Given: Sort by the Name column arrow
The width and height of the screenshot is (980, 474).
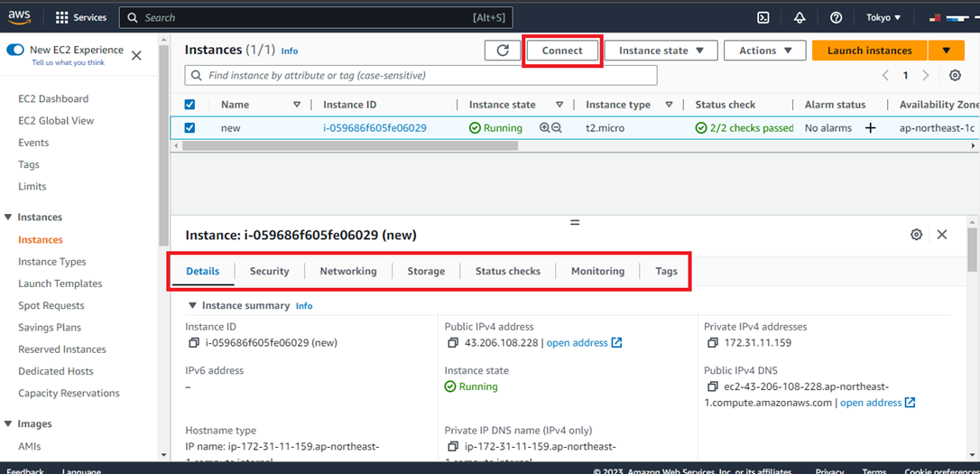Looking at the screenshot, I should 297,105.
